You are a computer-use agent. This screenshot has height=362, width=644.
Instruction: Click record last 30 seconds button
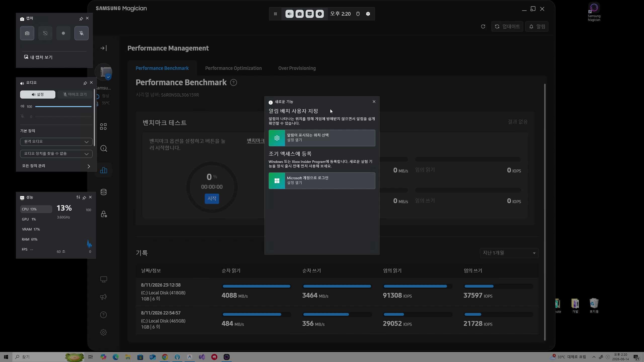point(45,33)
